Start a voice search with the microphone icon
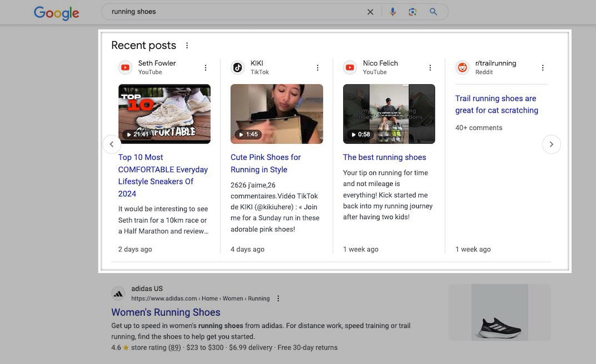Viewport: 596px width, 364px height. [393, 12]
